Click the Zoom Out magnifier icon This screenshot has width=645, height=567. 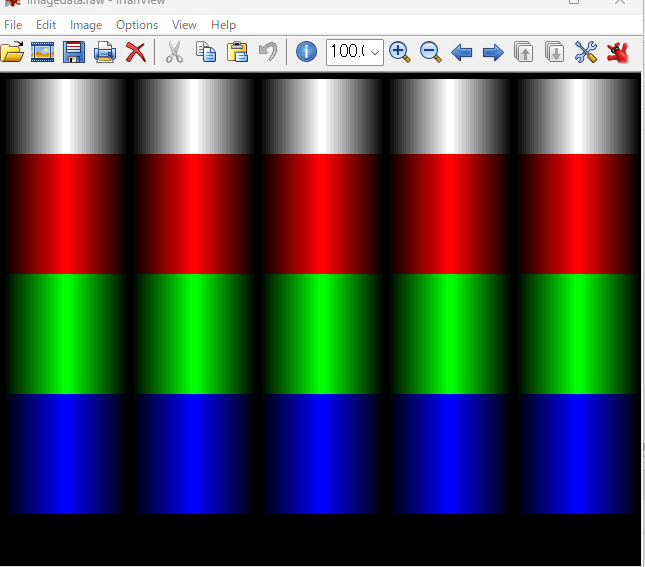(x=431, y=52)
